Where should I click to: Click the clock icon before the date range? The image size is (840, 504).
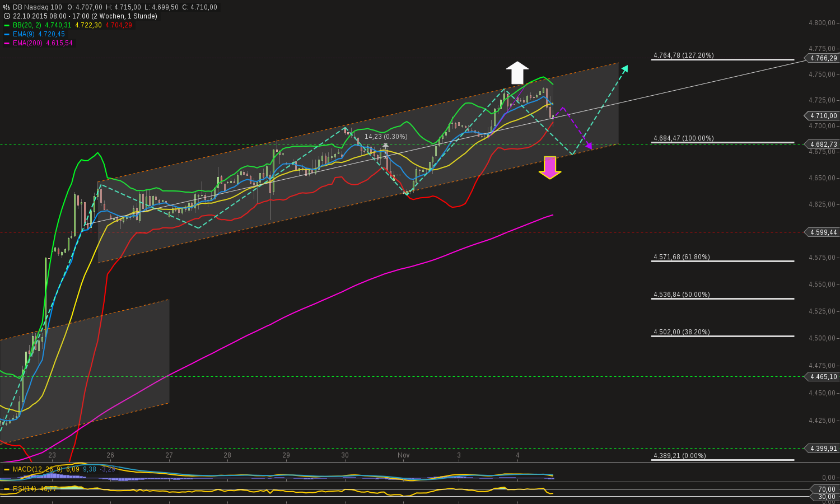[x=7, y=16]
